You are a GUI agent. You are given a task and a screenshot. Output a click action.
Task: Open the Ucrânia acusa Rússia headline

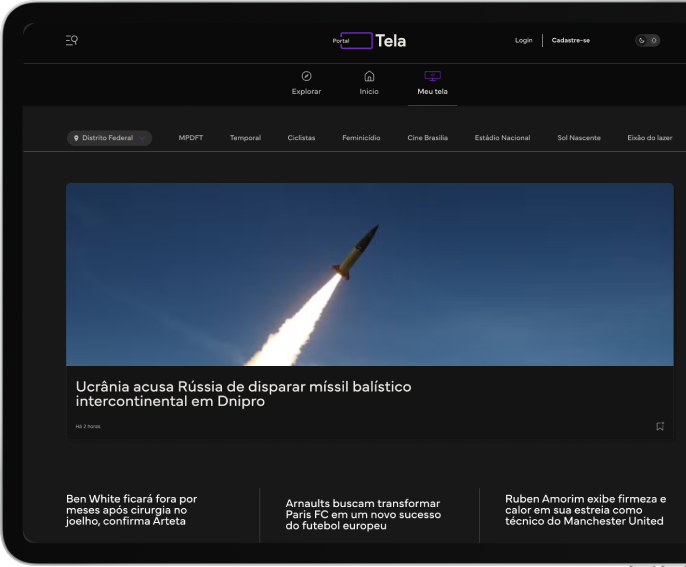pos(243,394)
